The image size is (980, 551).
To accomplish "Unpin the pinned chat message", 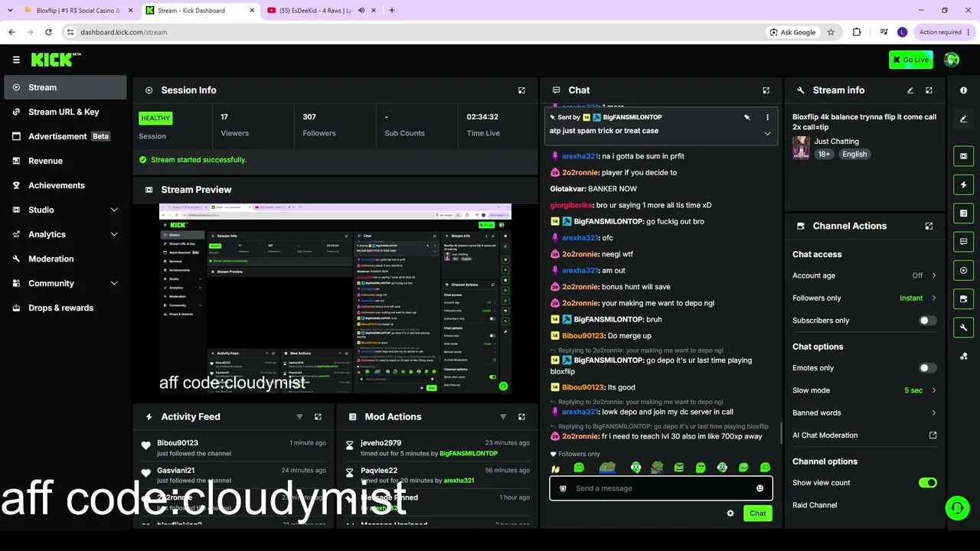I will pos(746,117).
